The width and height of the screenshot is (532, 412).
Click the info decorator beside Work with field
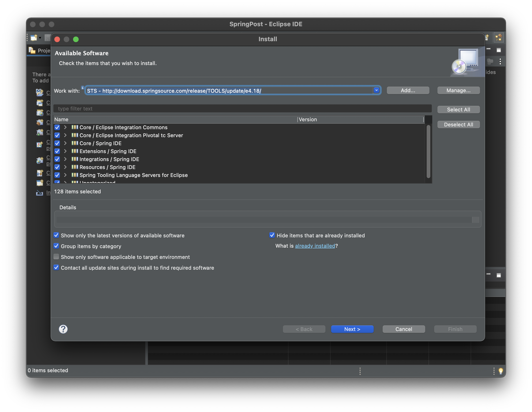[83, 88]
